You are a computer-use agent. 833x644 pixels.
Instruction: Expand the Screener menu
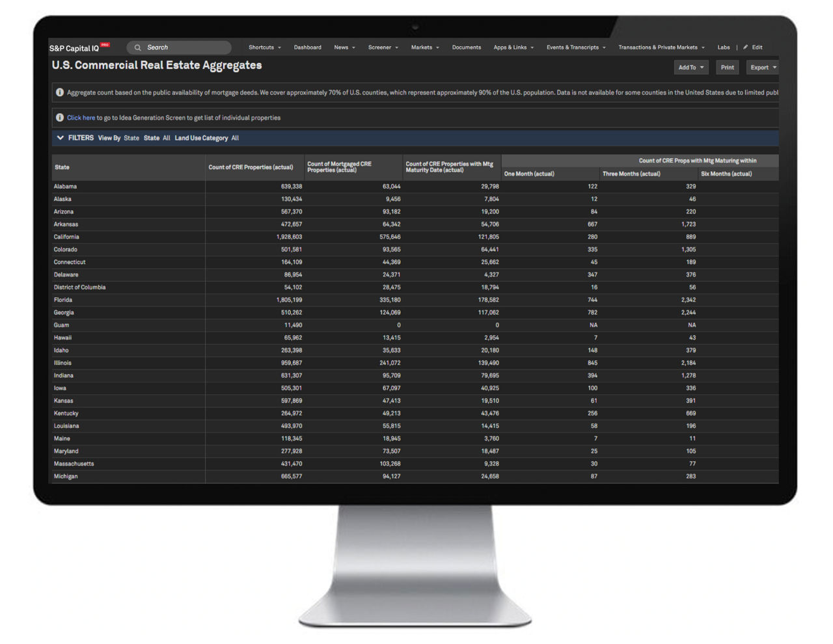click(x=383, y=47)
